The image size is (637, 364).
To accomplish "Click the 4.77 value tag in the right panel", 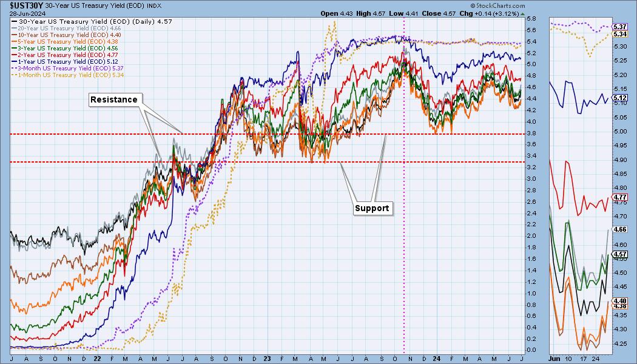I will pyautogui.click(x=621, y=197).
